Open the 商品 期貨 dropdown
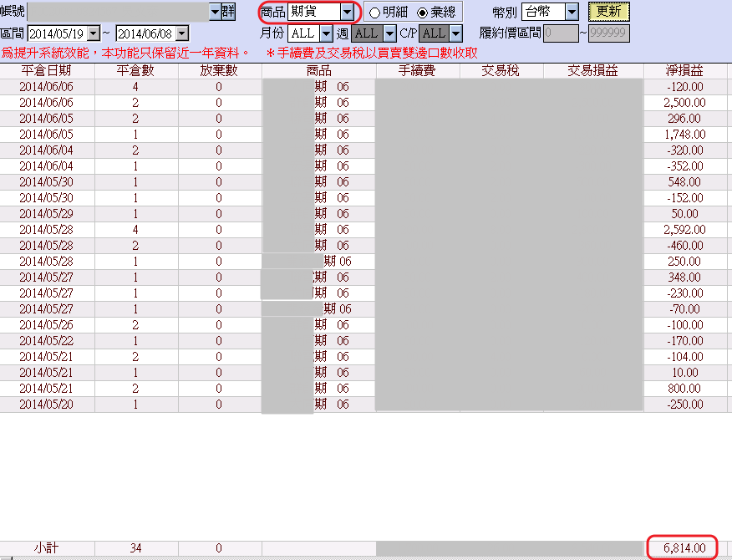 tap(347, 13)
